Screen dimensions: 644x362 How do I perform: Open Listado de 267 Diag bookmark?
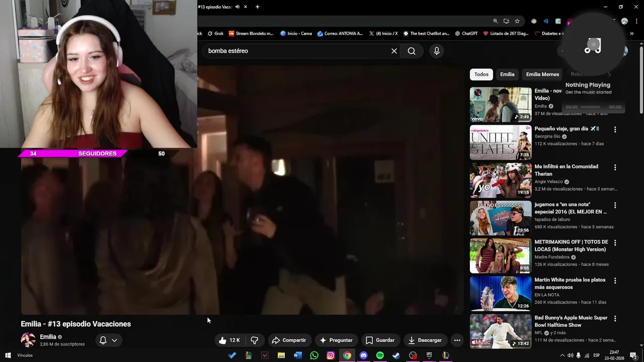(x=506, y=34)
